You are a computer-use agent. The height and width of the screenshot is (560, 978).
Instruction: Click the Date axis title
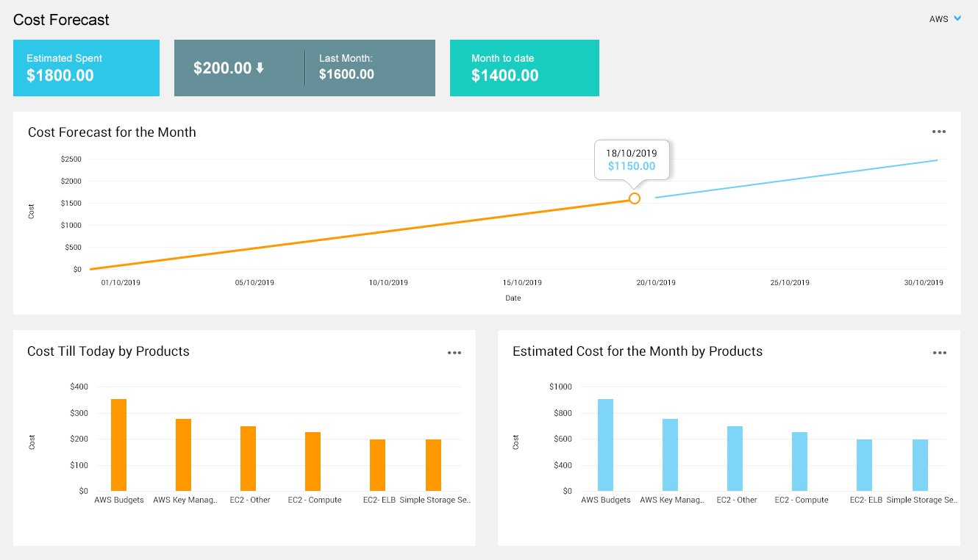(513, 298)
